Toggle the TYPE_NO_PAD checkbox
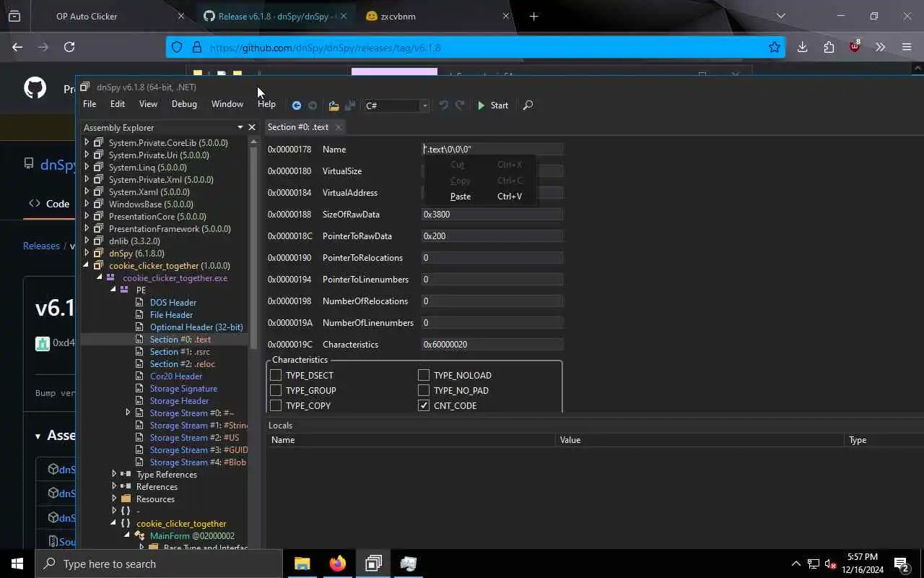 tap(424, 390)
